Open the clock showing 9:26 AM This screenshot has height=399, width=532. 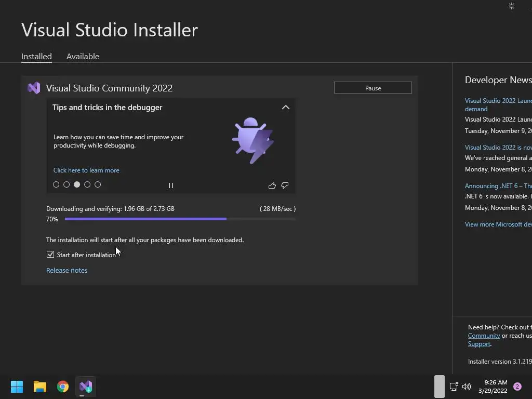pos(493,387)
